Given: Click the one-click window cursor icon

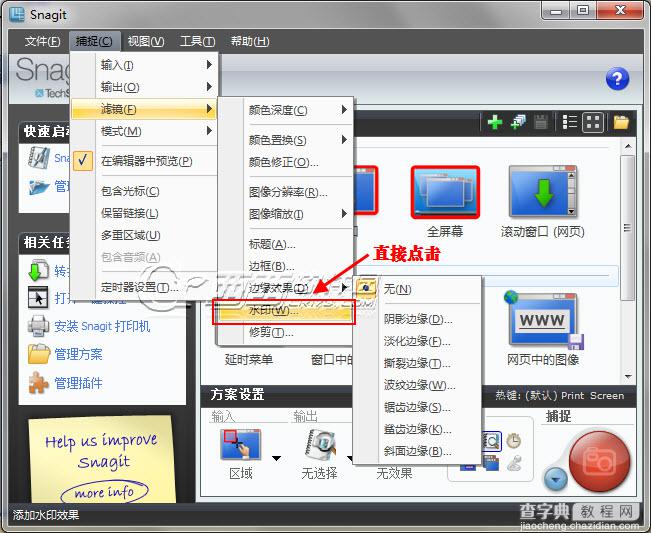Looking at the screenshot, I should tap(38, 298).
